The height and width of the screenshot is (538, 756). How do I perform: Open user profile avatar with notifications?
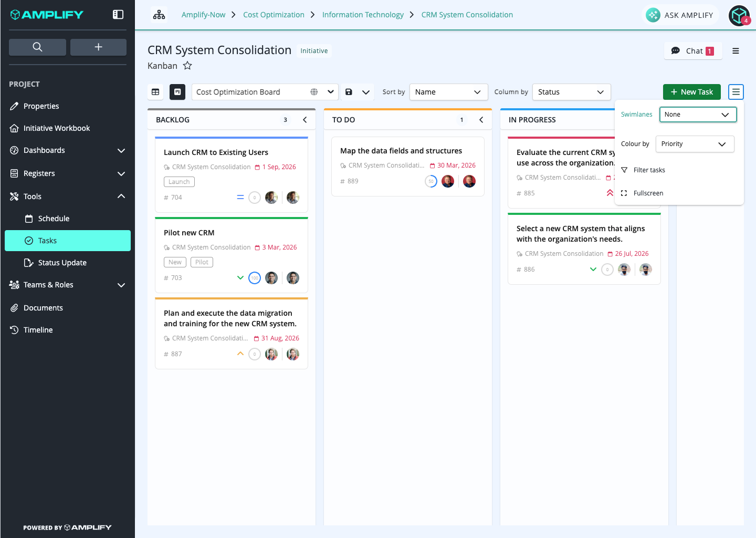click(x=739, y=15)
